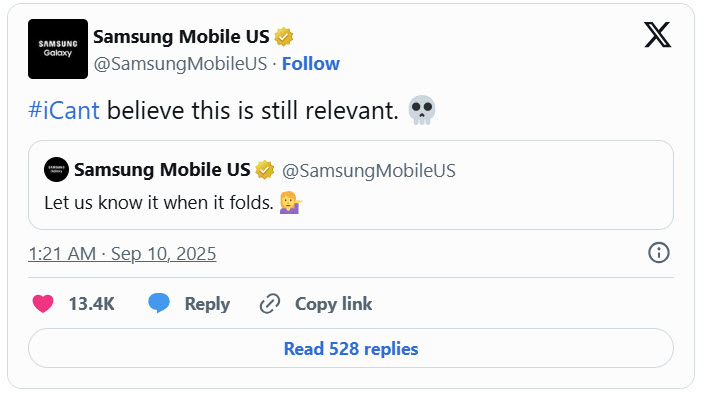Open quoted tweet "Let us know it when it folds"
The width and height of the screenshot is (711, 393).
coord(351,185)
